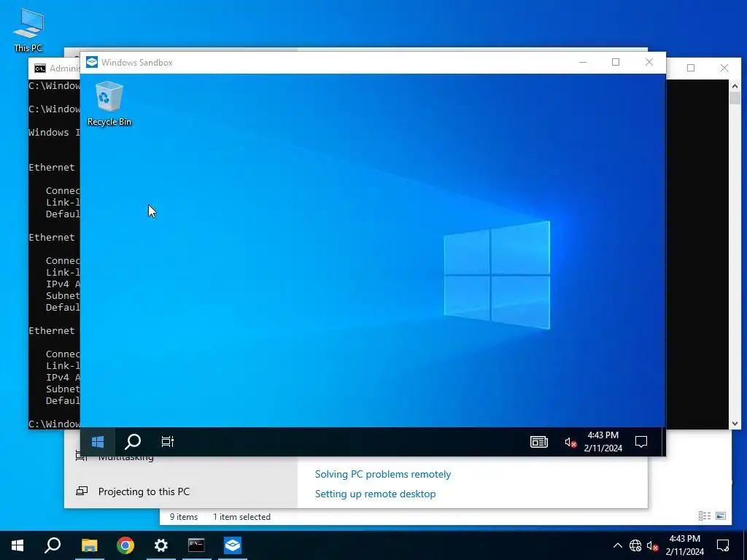Open host taskbar search
The width and height of the screenshot is (747, 560).
point(53,545)
